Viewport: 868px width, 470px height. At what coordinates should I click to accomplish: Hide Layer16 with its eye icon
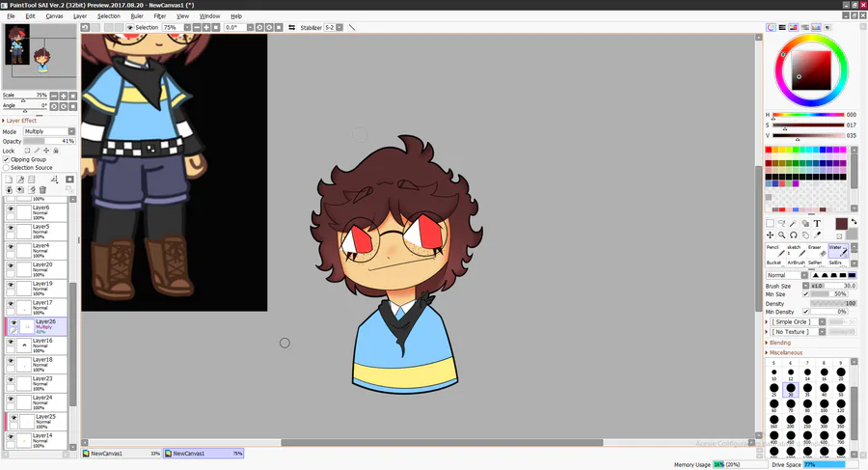pos(11,342)
